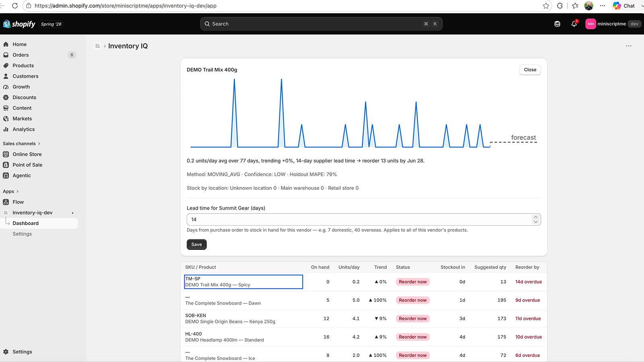Image resolution: width=644 pixels, height=362 pixels.
Task: Click the app grid icon beside Inventory IQ title
Action: click(97, 46)
